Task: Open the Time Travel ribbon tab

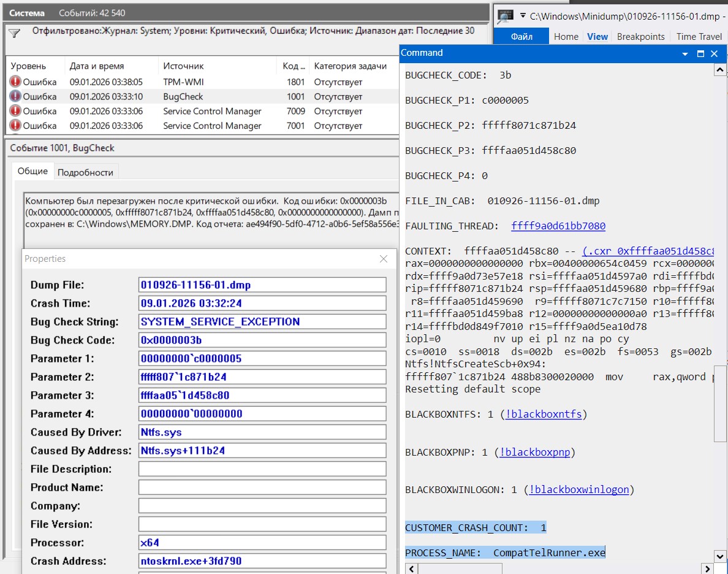Action: point(699,37)
